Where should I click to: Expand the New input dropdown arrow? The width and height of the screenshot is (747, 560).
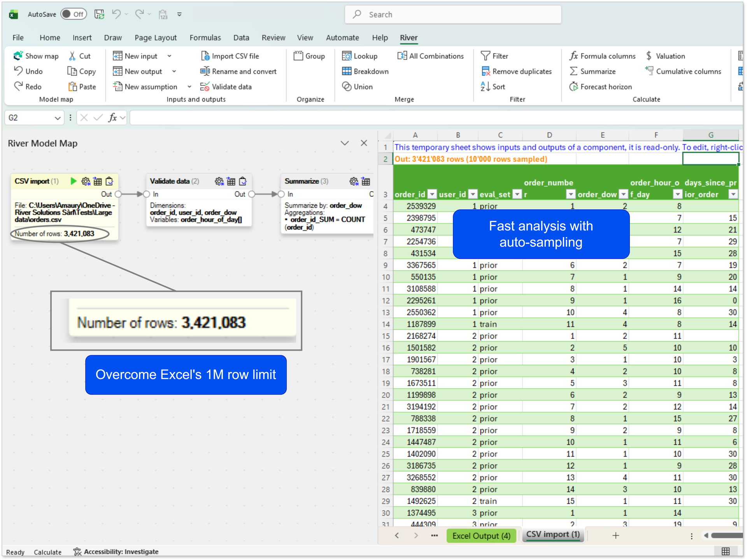point(169,56)
